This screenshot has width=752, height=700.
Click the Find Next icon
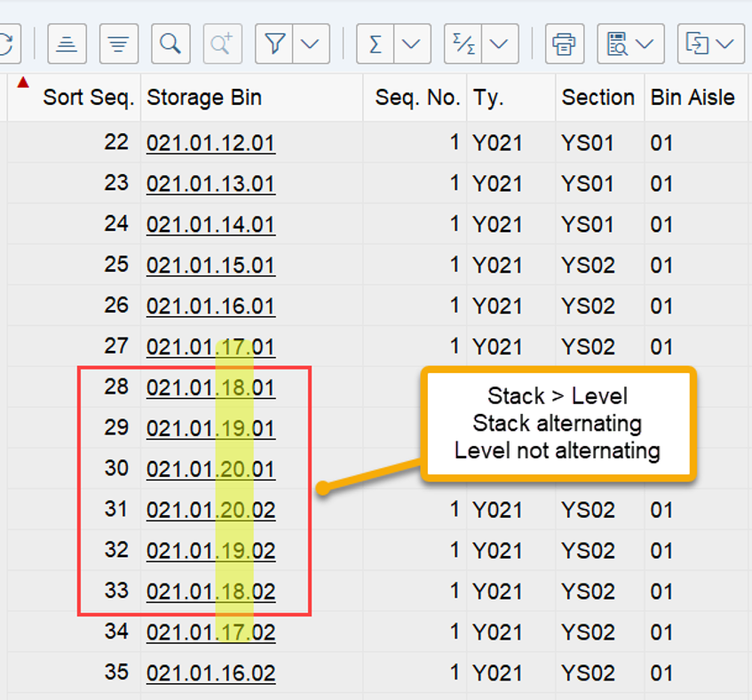[223, 44]
